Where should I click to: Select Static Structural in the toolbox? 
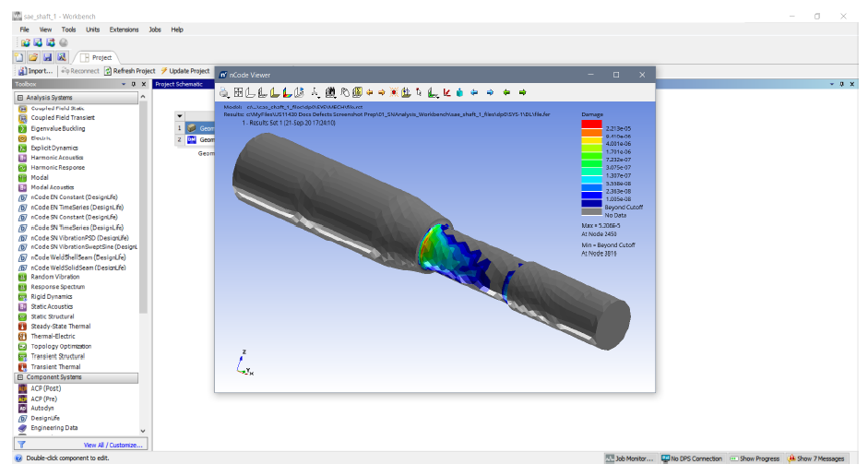tap(52, 316)
